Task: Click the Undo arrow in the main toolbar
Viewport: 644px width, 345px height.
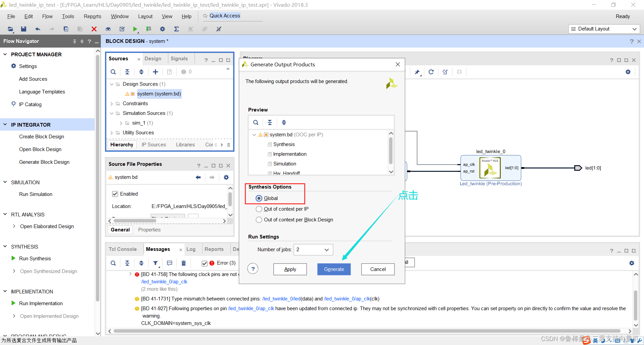Action: pyautogui.click(x=38, y=29)
